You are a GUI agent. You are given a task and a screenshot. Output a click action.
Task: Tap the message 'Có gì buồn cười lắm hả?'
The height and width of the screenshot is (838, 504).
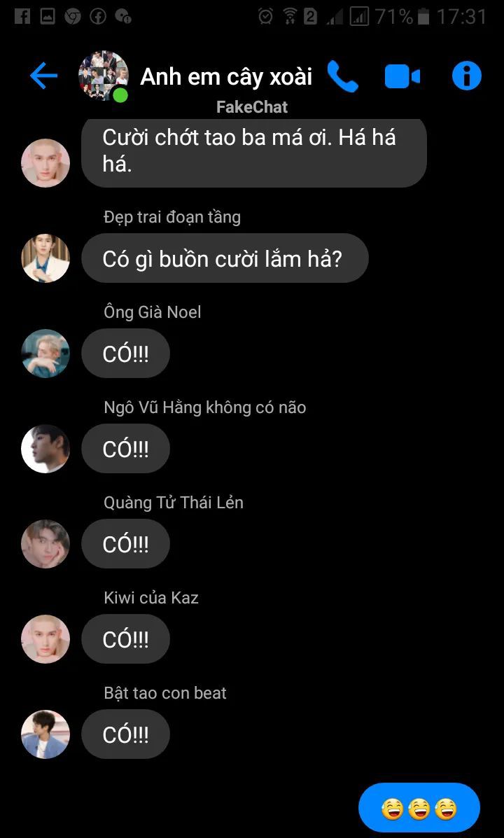point(225,258)
